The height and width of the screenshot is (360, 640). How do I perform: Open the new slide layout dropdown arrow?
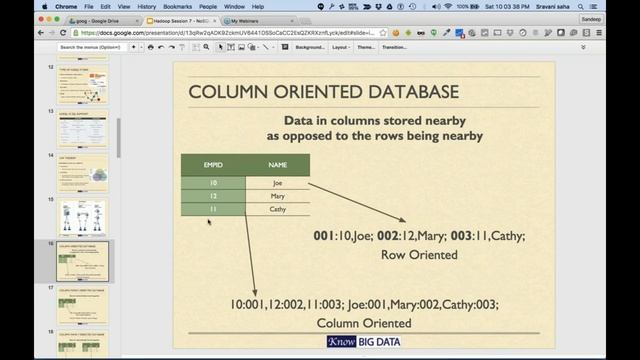coord(141,47)
